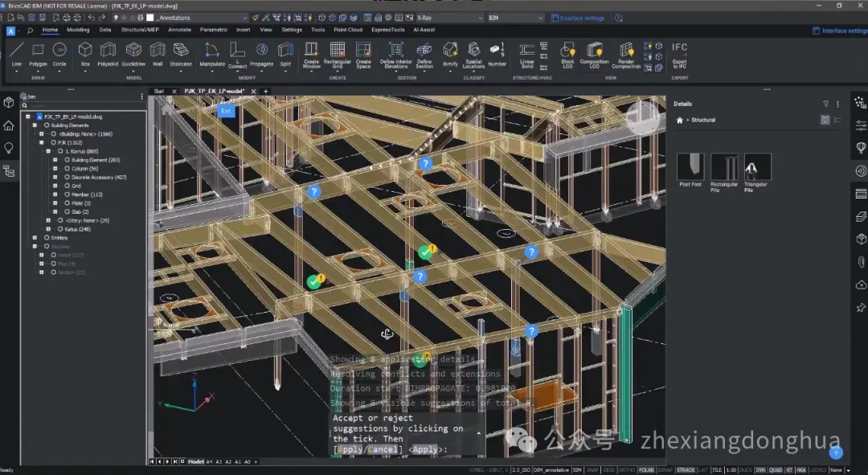Choose the Staircase tool
Viewport: 868px width, 475px height.
point(181,55)
